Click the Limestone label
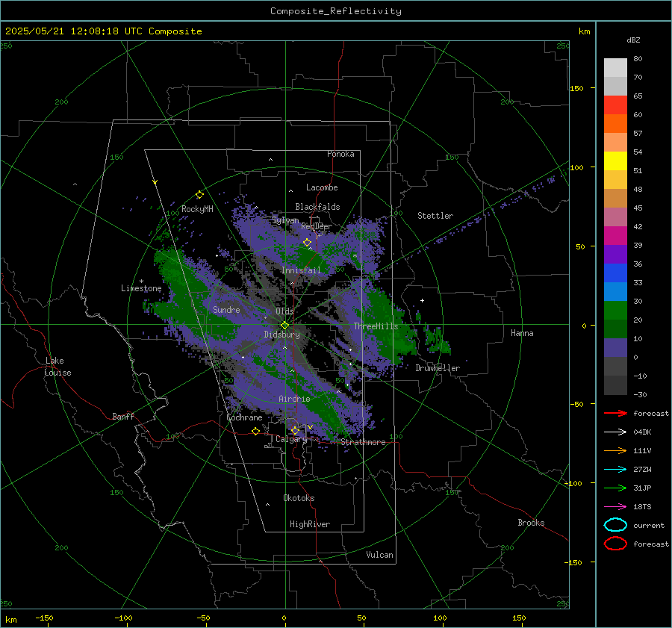Image resolution: width=672 pixels, height=628 pixels. point(141,288)
